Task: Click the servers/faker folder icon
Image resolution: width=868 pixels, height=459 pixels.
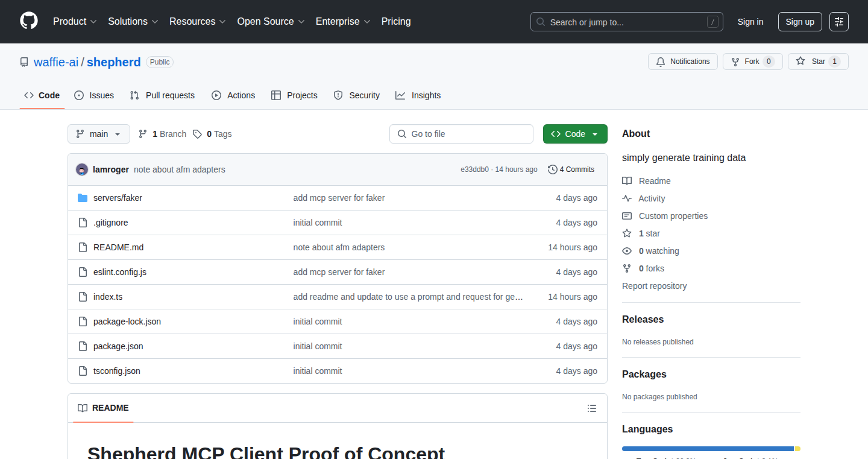Action: point(83,198)
